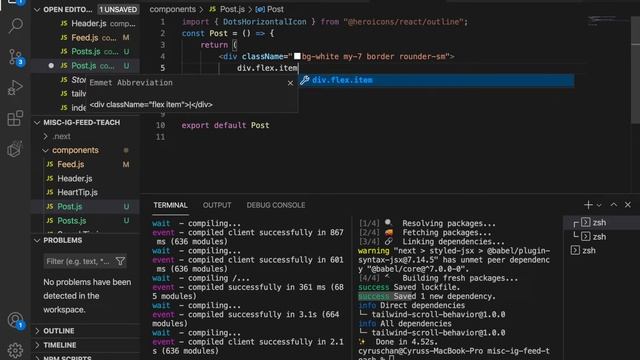Close the terminal panel
Screen dimensions: 640x360
[x=628, y=205]
